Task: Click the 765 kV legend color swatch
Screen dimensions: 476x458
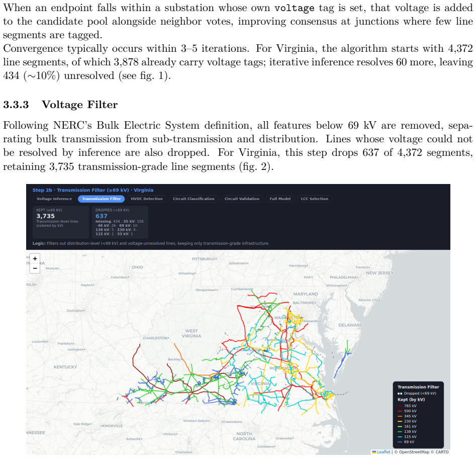Action: pyautogui.click(x=400, y=406)
